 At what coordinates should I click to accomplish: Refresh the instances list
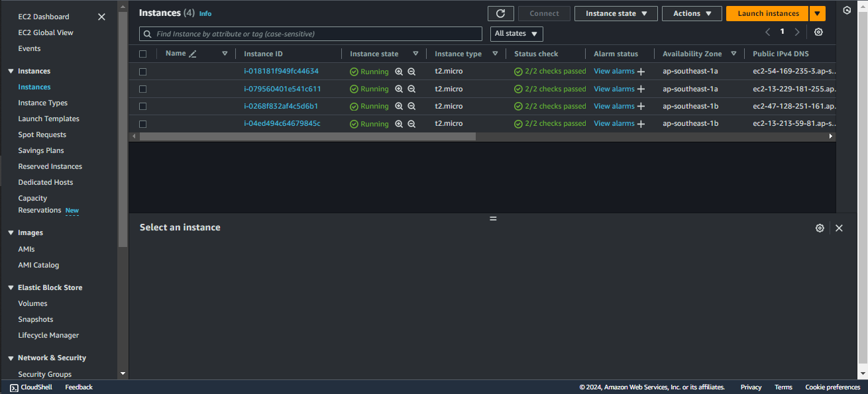(500, 13)
